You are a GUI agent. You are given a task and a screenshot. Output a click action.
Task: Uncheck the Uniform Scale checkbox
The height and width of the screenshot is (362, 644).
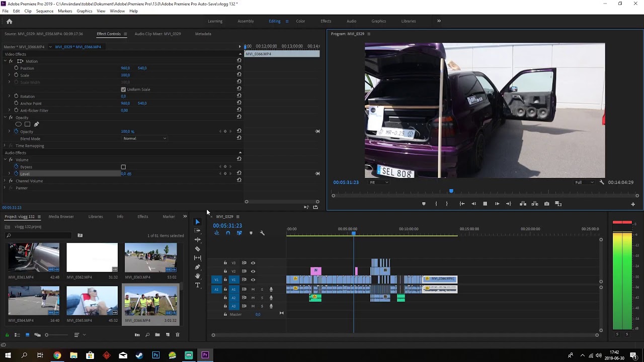pos(123,89)
